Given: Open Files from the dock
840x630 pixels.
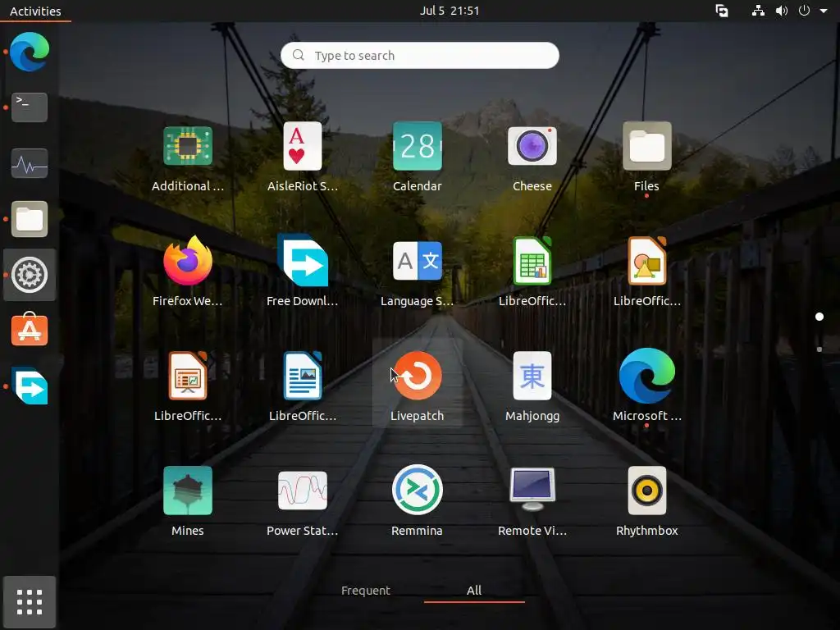Looking at the screenshot, I should 30,219.
